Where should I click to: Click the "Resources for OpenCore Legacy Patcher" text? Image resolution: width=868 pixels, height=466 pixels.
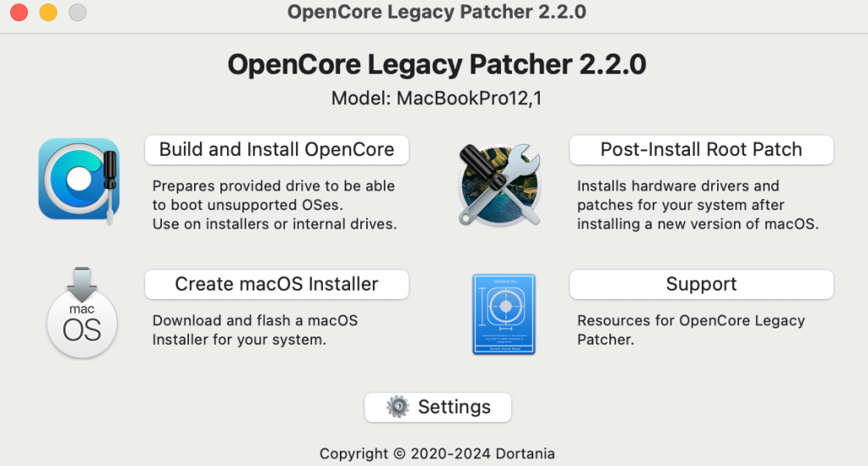[690, 330]
